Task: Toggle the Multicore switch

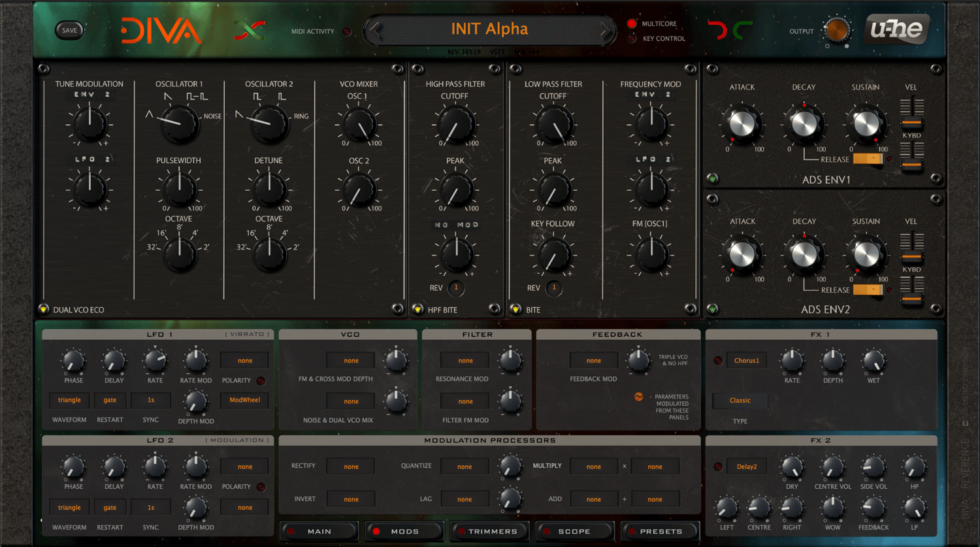Action: pyautogui.click(x=632, y=24)
